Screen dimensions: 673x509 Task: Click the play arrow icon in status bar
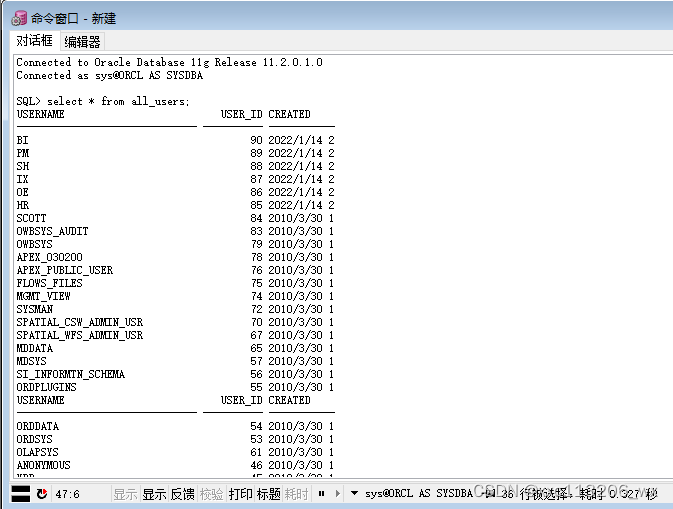338,494
